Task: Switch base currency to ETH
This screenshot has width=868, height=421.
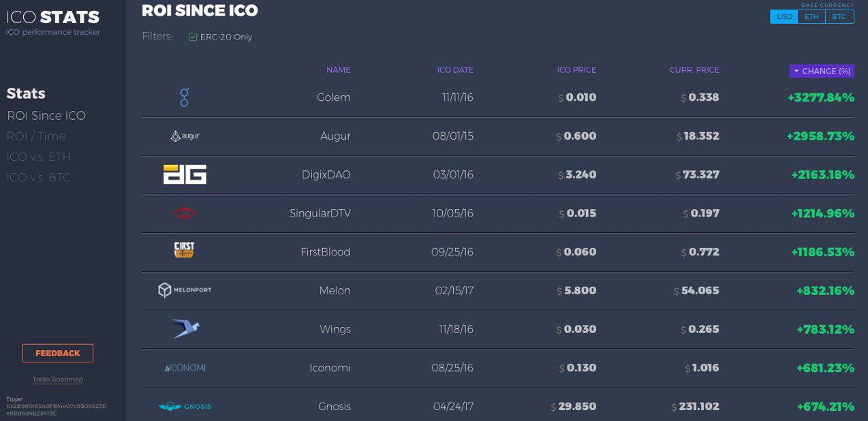Action: [x=811, y=16]
